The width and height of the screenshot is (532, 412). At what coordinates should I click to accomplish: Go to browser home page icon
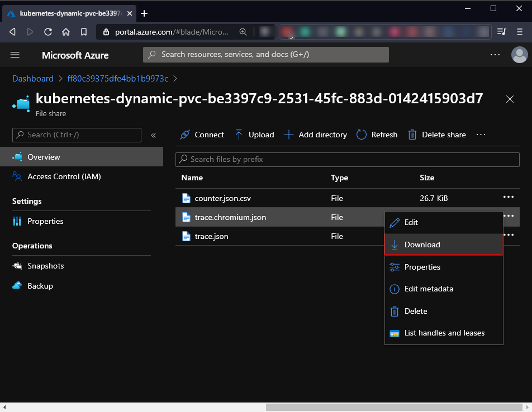pyautogui.click(x=66, y=32)
